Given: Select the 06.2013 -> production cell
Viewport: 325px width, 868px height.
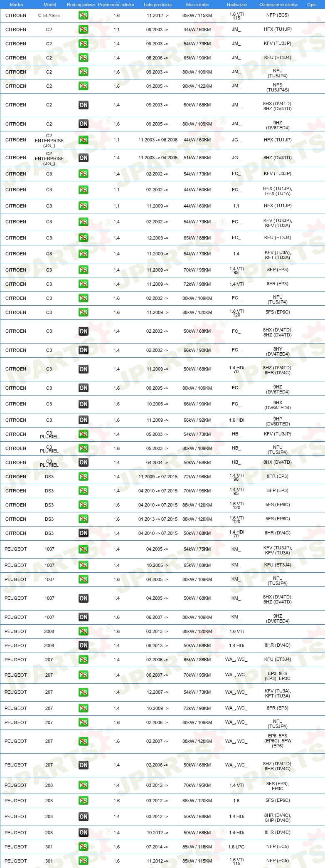Looking at the screenshot, I should click(x=157, y=645).
